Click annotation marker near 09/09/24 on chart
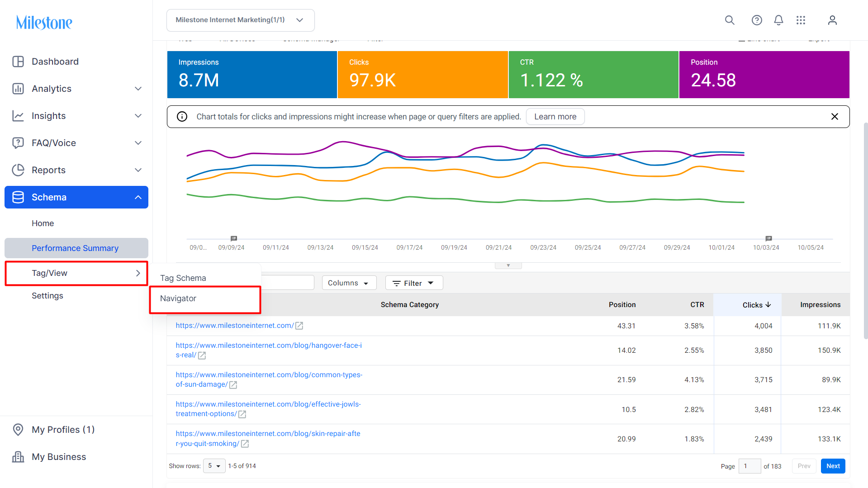This screenshot has height=488, width=868. click(x=234, y=238)
